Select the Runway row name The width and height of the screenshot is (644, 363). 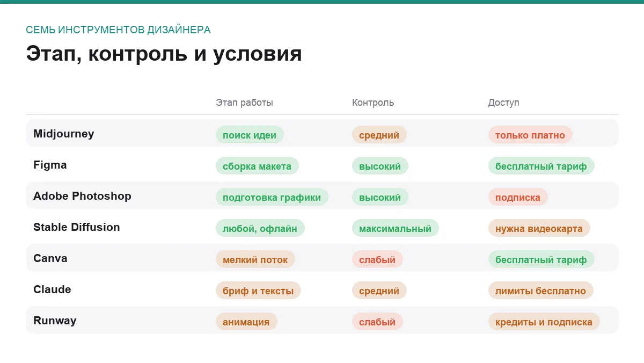pyautogui.click(x=55, y=321)
